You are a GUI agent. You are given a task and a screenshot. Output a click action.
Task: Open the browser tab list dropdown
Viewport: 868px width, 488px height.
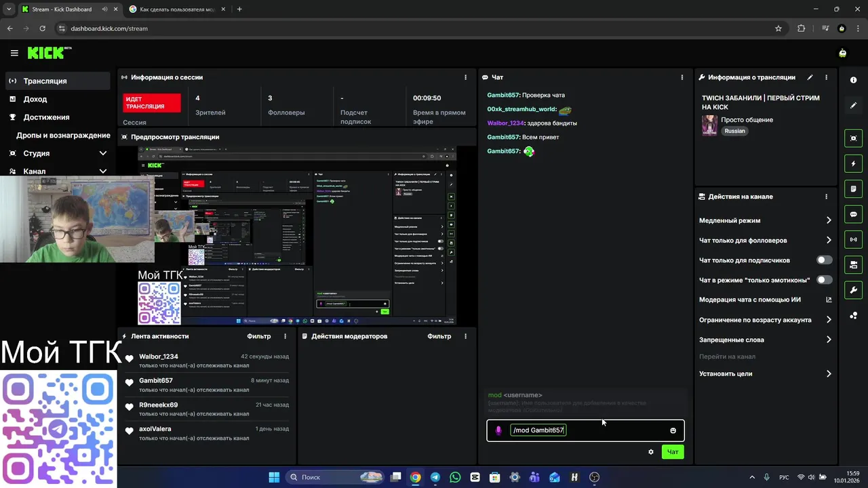point(8,9)
